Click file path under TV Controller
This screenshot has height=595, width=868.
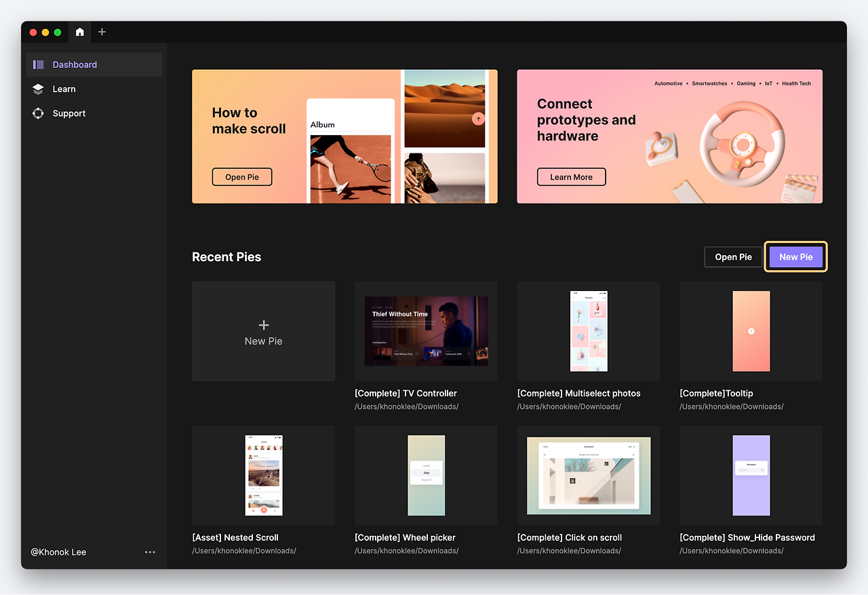(406, 407)
